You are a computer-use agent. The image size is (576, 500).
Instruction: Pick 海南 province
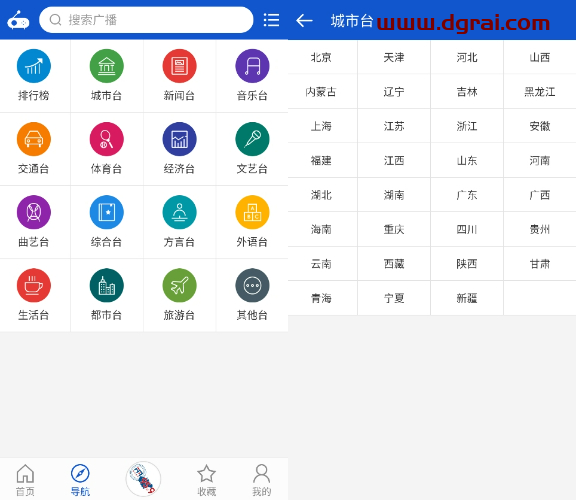click(321, 230)
